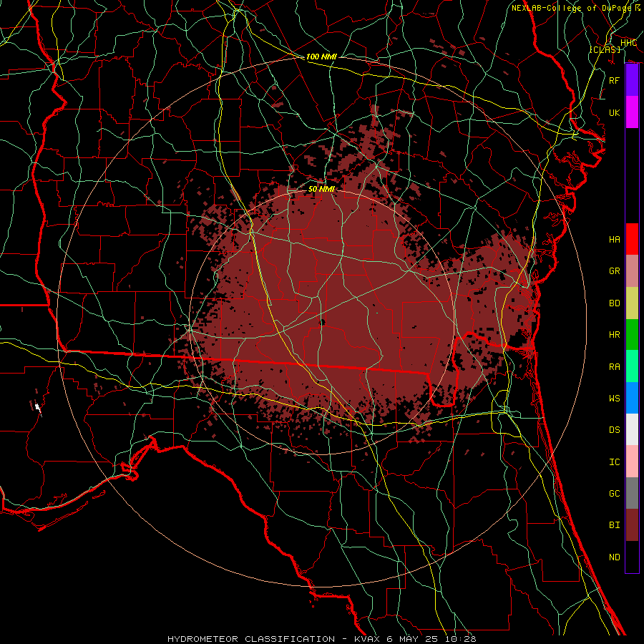Viewport: 644px width, 644px height.
Task: Click the 'DS' legend label
Action: pos(614,430)
